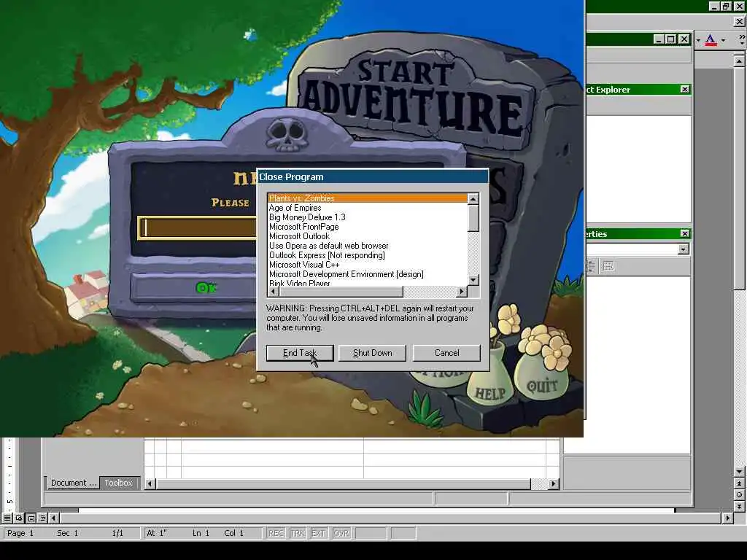This screenshot has height=560, width=747.
Task: Click design pane scroll right arrow
Action: [x=553, y=484]
